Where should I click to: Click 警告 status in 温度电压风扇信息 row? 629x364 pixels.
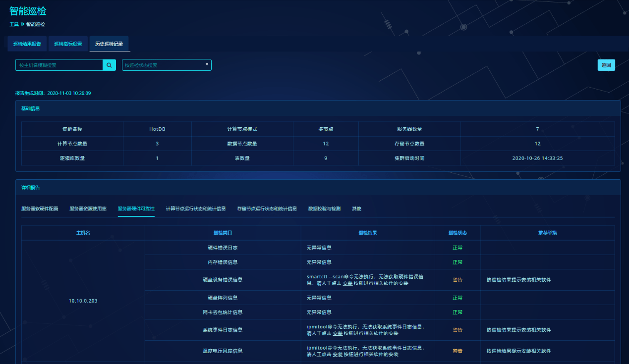(x=457, y=351)
